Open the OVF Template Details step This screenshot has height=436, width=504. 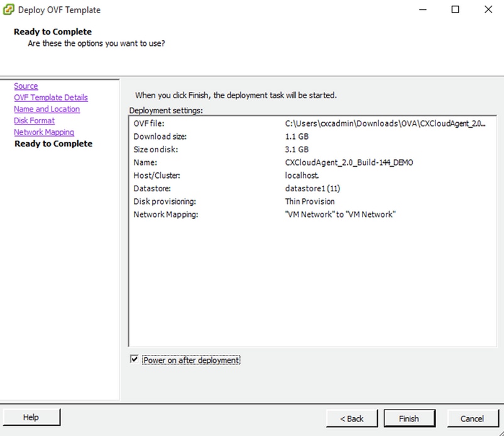51,98
